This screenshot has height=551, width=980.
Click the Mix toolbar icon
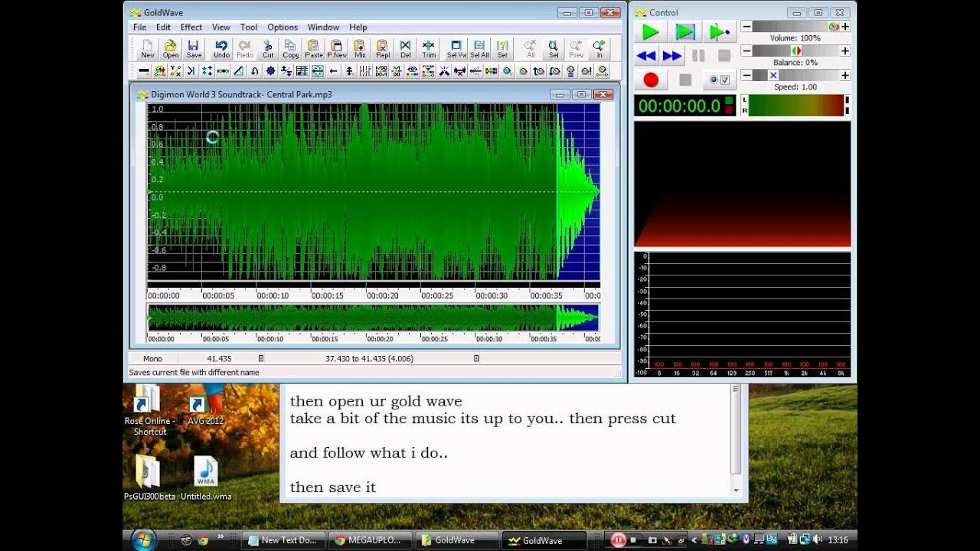tap(360, 49)
